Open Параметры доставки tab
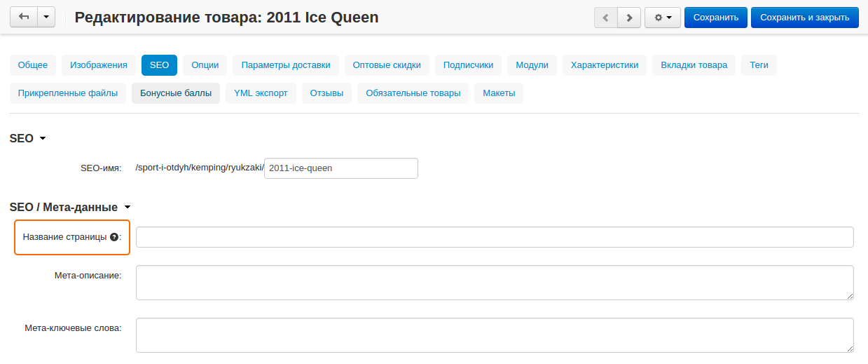 point(286,65)
